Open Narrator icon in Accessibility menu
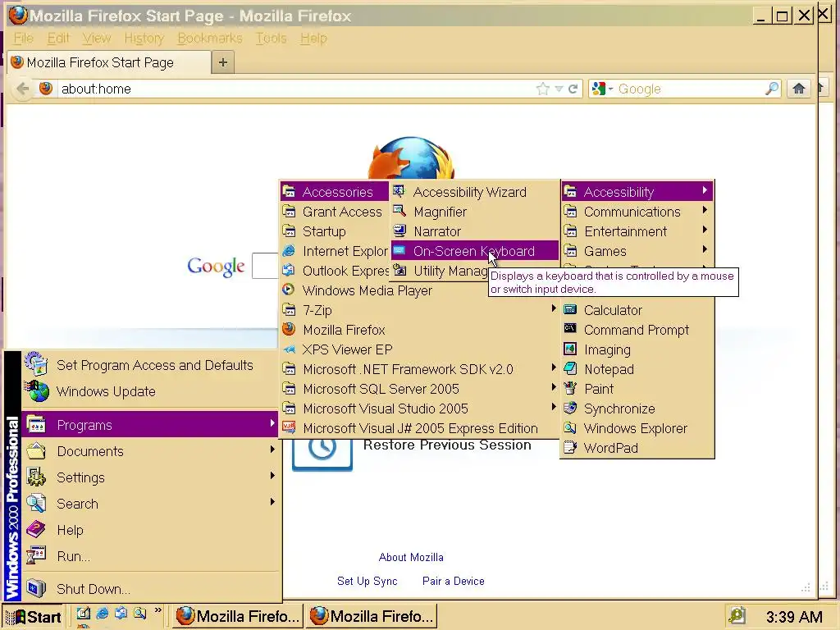 click(x=399, y=231)
